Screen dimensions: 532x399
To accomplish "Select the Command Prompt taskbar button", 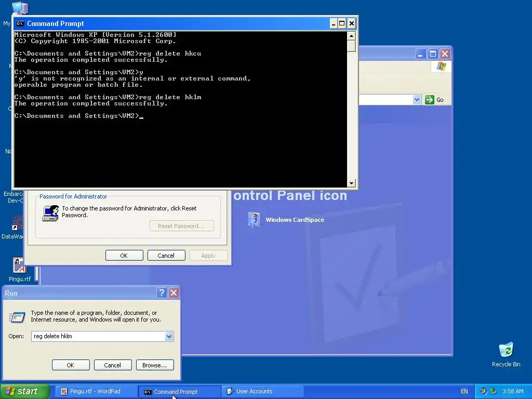I will [x=179, y=391].
